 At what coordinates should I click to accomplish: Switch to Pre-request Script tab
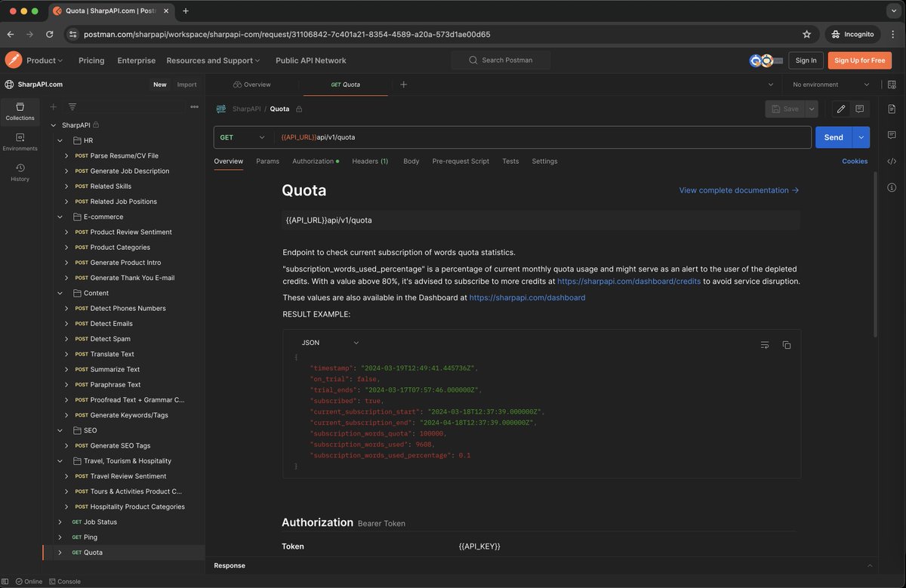click(x=461, y=162)
